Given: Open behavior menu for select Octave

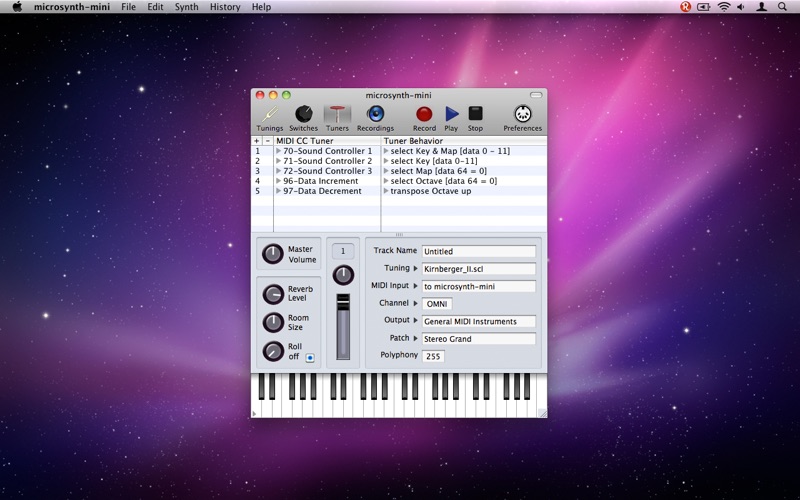Looking at the screenshot, I should click(386, 181).
